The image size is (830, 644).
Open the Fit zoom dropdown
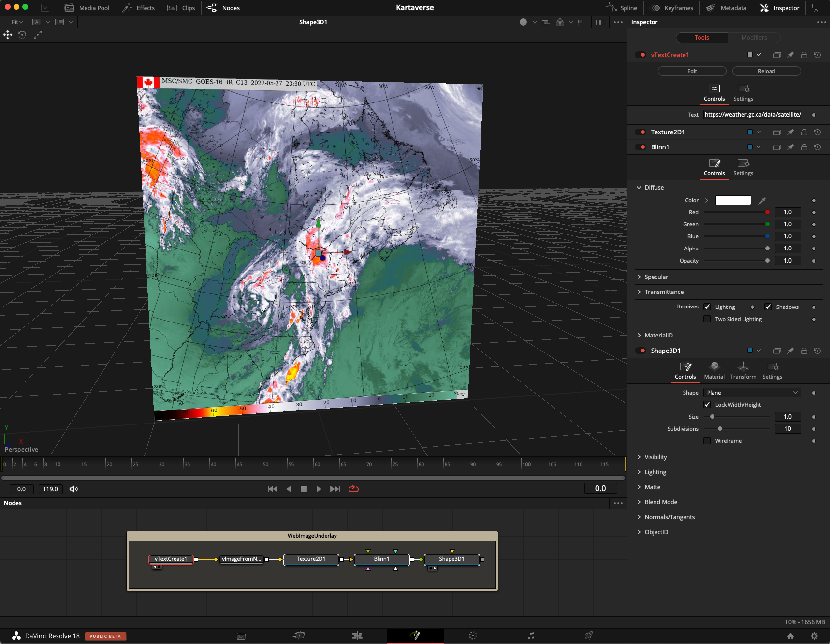click(17, 22)
